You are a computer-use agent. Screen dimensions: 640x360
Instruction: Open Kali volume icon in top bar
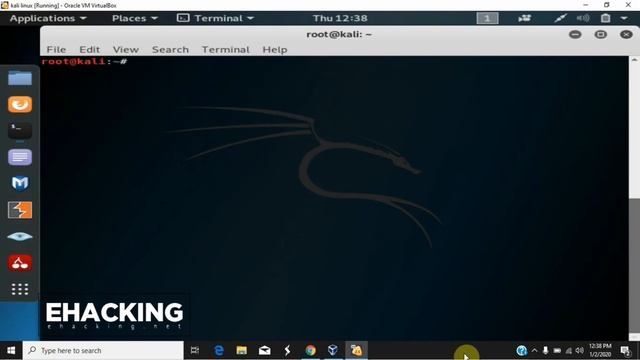click(x=583, y=18)
